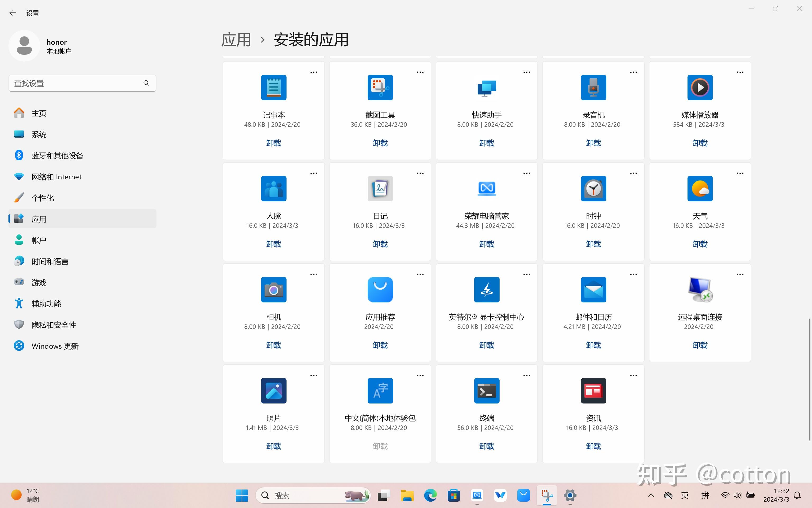This screenshot has height=508, width=812.
Task: Uninstall 记事本 via 卸载 link
Action: pos(274,143)
